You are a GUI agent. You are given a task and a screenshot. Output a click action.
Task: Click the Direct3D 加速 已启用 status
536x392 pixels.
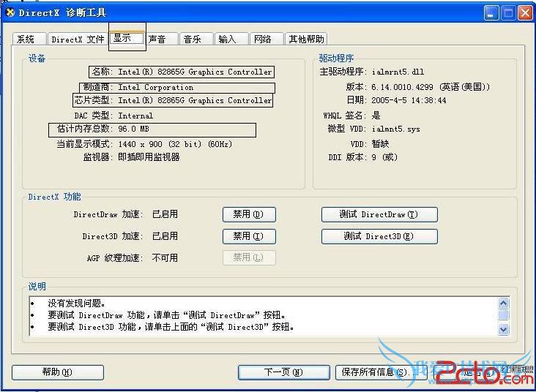click(x=165, y=236)
